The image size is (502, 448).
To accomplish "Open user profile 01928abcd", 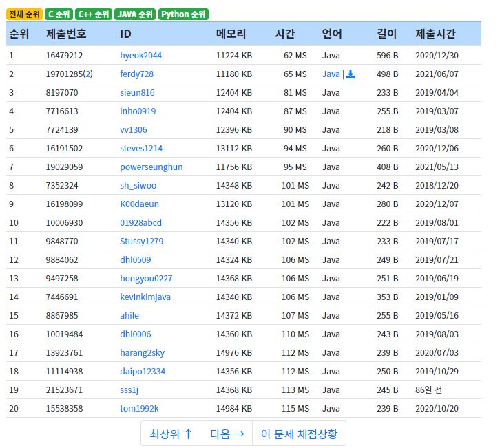I will point(141,223).
